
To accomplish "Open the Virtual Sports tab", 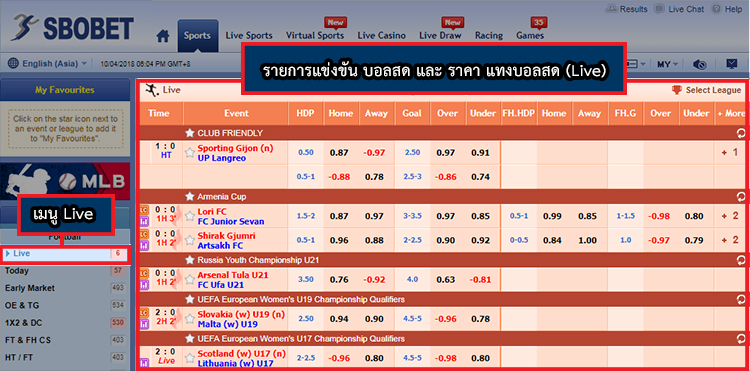I will point(315,35).
